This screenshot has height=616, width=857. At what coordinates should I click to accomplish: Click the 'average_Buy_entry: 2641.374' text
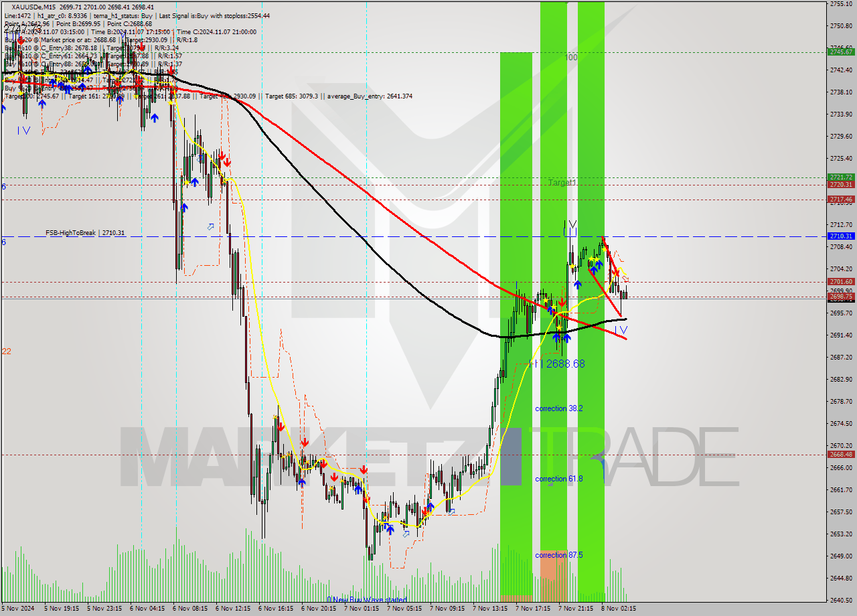pyautogui.click(x=368, y=96)
